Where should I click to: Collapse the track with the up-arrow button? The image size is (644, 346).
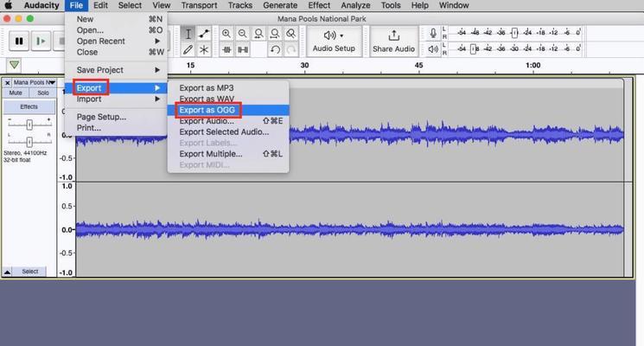pos(7,272)
